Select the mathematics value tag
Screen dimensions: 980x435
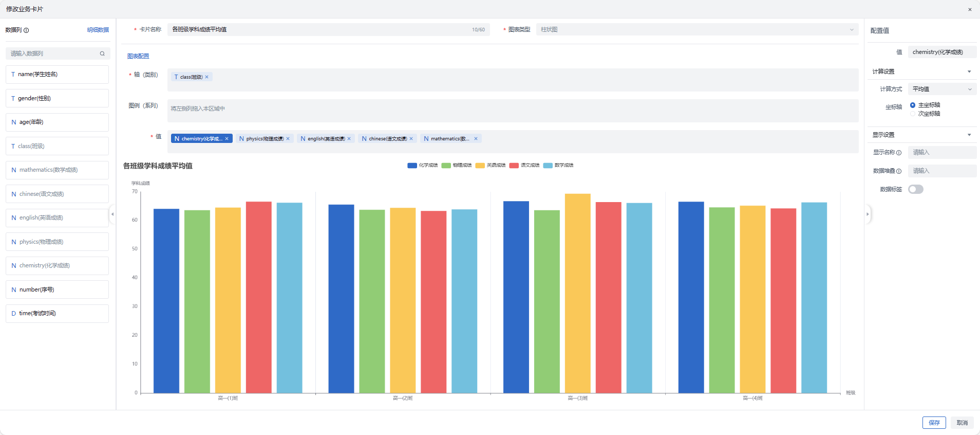(x=450, y=139)
